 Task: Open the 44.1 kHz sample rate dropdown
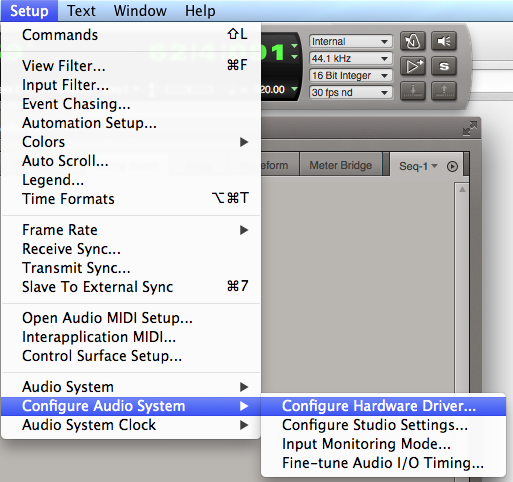pos(351,58)
